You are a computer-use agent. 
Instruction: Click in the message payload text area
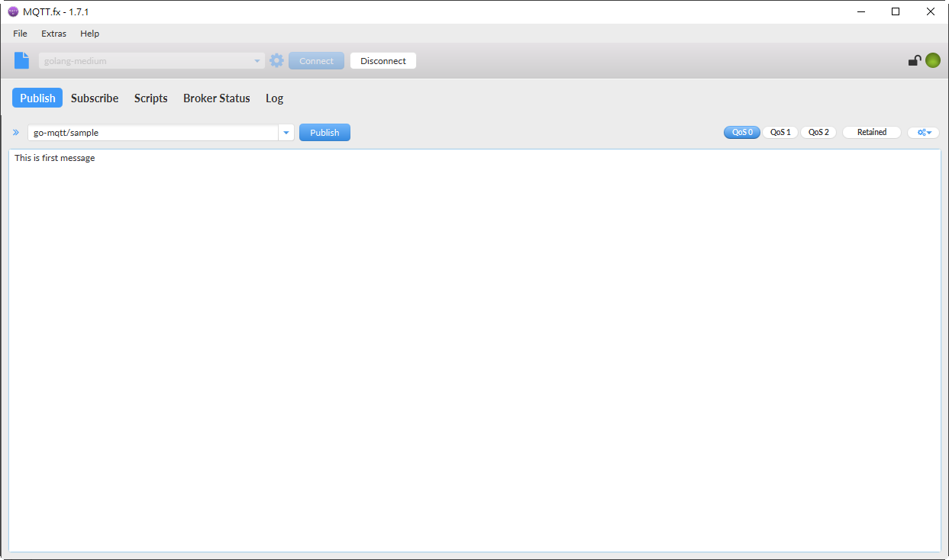pyautogui.click(x=474, y=350)
